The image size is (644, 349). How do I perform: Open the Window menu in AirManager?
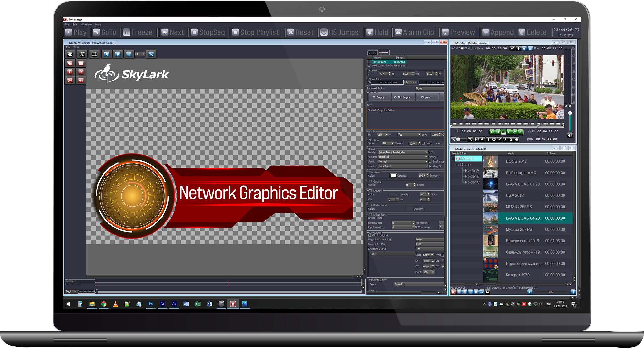tap(86, 25)
